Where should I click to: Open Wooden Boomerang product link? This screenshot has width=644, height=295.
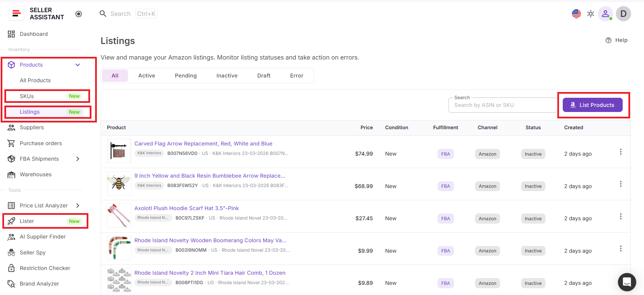pyautogui.click(x=210, y=240)
